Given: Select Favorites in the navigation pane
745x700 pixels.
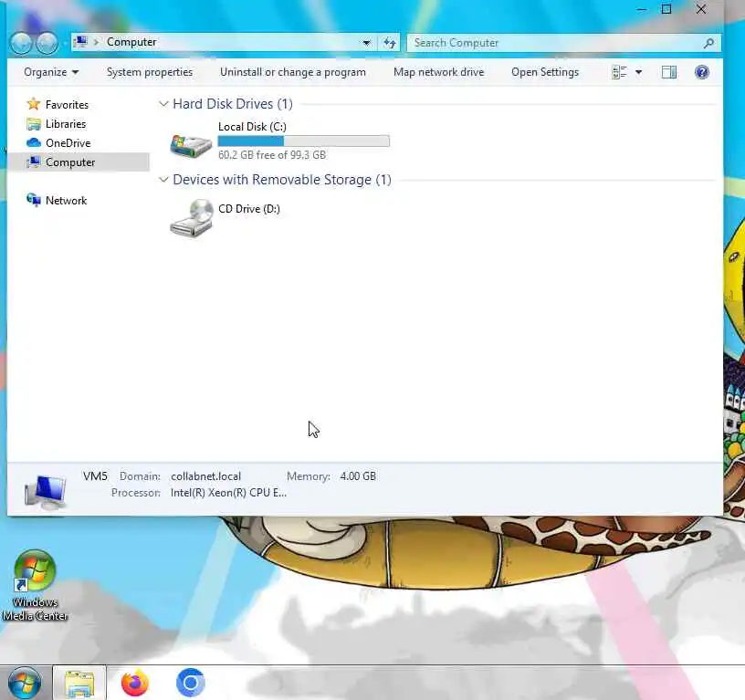Looking at the screenshot, I should 67,104.
